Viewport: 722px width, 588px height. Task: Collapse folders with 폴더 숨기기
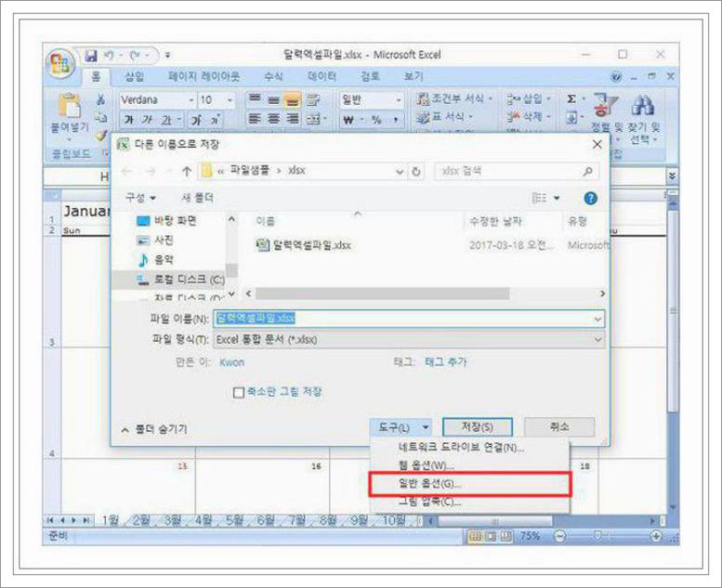coord(154,429)
